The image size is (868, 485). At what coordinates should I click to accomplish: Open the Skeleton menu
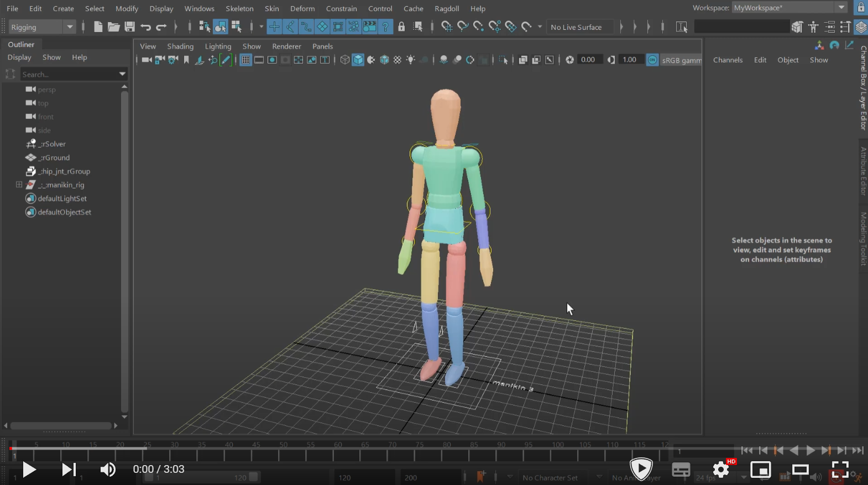[239, 8]
